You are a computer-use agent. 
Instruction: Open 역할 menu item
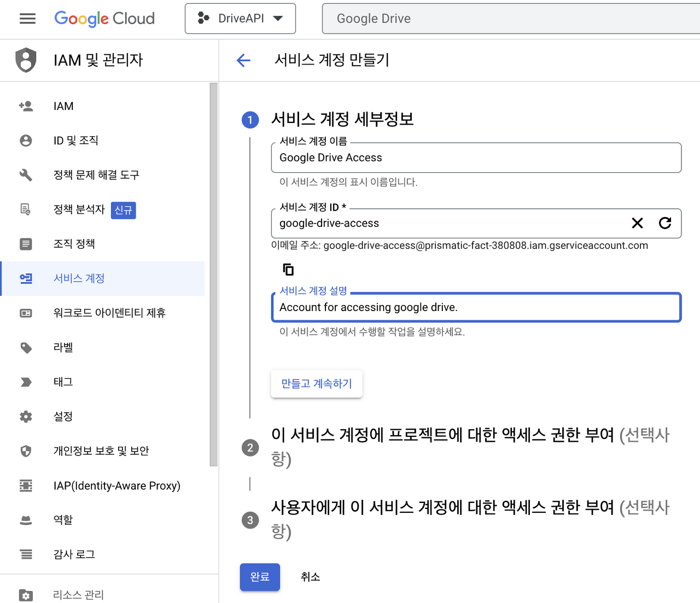[103, 519]
